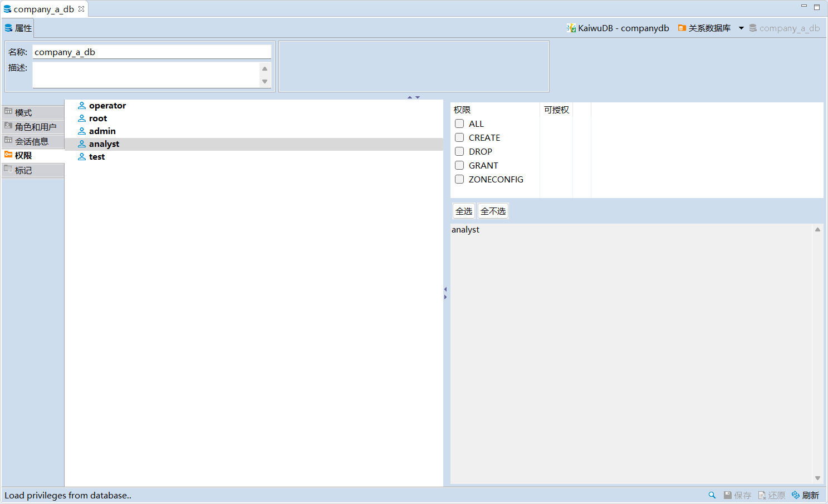Switch to the 会话信息 side tab

31,141
